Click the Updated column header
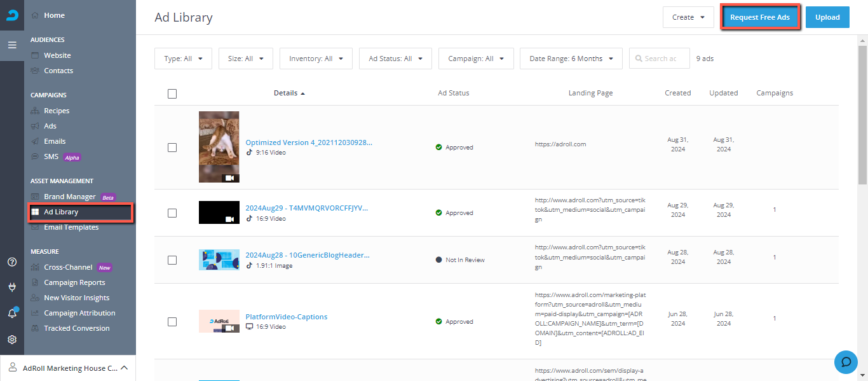This screenshot has height=381, width=868. tap(724, 93)
